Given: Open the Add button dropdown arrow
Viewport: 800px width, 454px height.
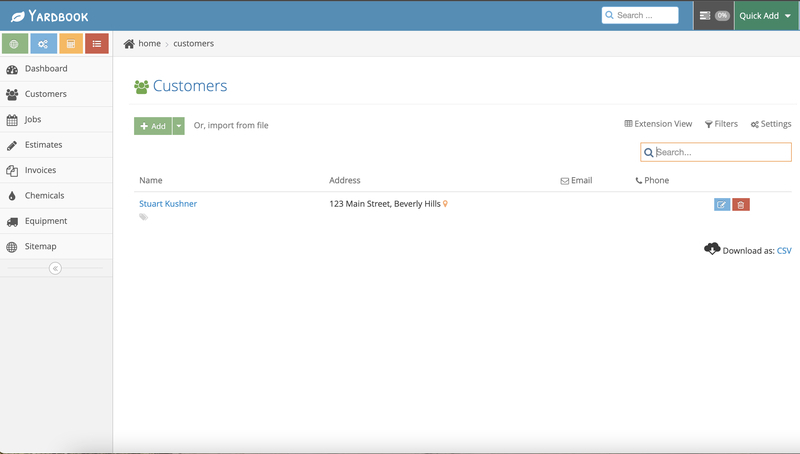Looking at the screenshot, I should click(179, 126).
